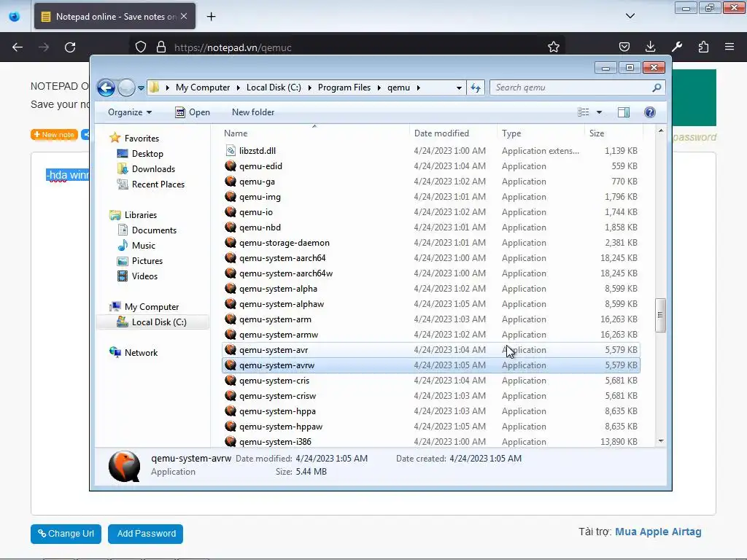Open the Organize menu
747x560 pixels.
coord(130,112)
